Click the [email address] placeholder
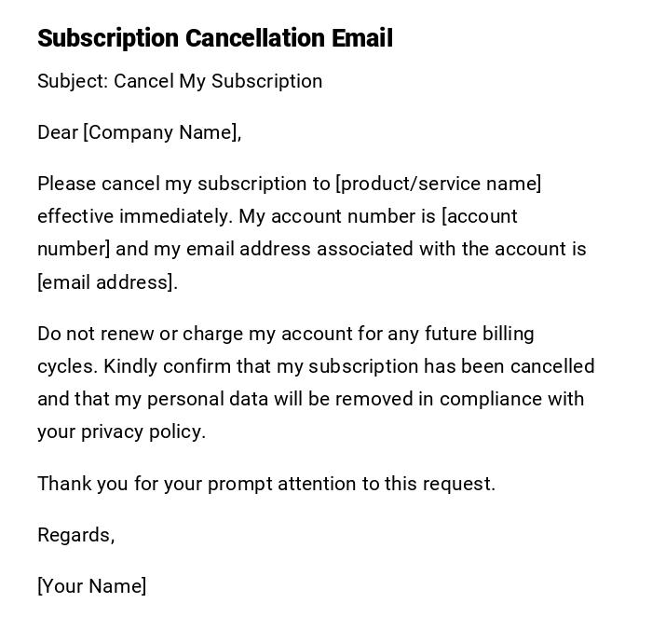Screen dimensions: 652x644 click(105, 282)
